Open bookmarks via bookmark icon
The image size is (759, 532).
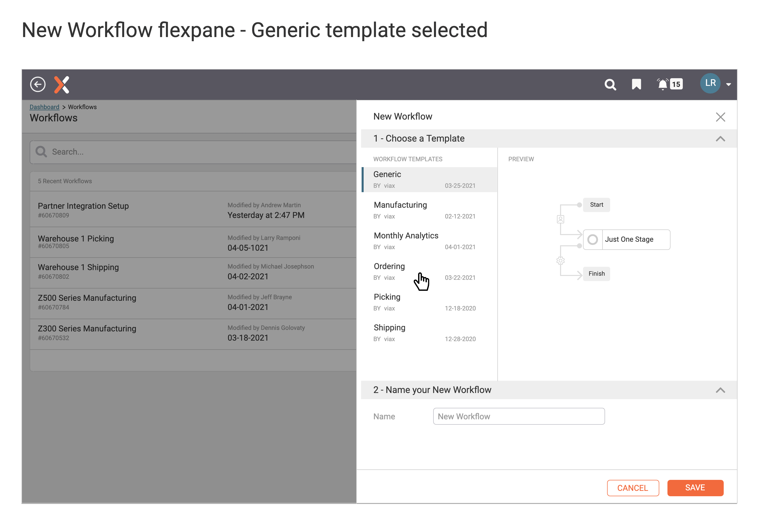[636, 84]
